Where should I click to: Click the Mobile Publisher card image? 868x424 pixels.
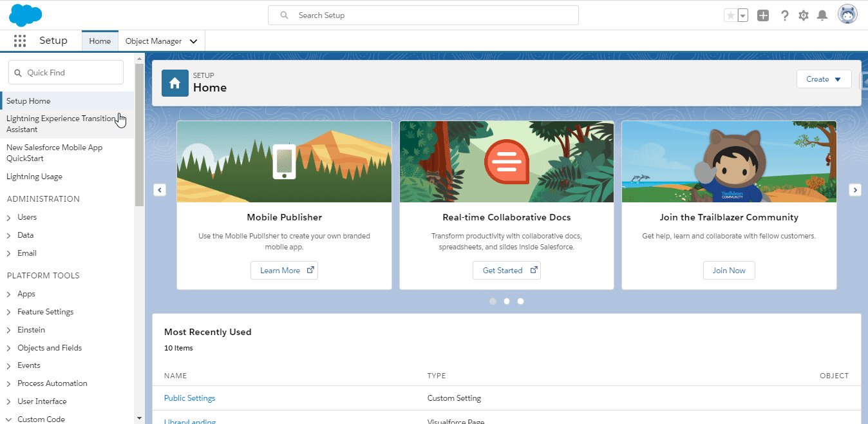pos(284,162)
